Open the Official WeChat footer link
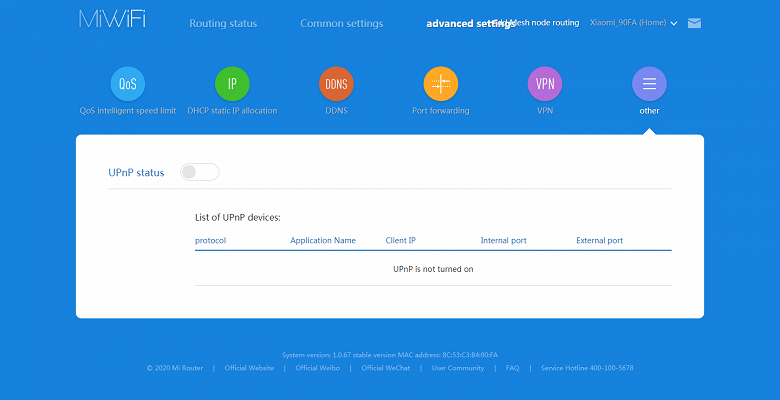 pyautogui.click(x=386, y=368)
